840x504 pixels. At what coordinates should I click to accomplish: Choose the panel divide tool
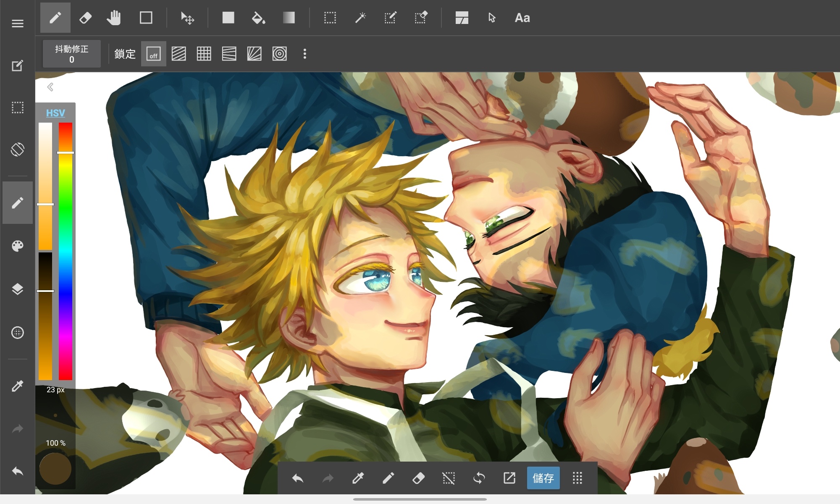click(x=462, y=18)
